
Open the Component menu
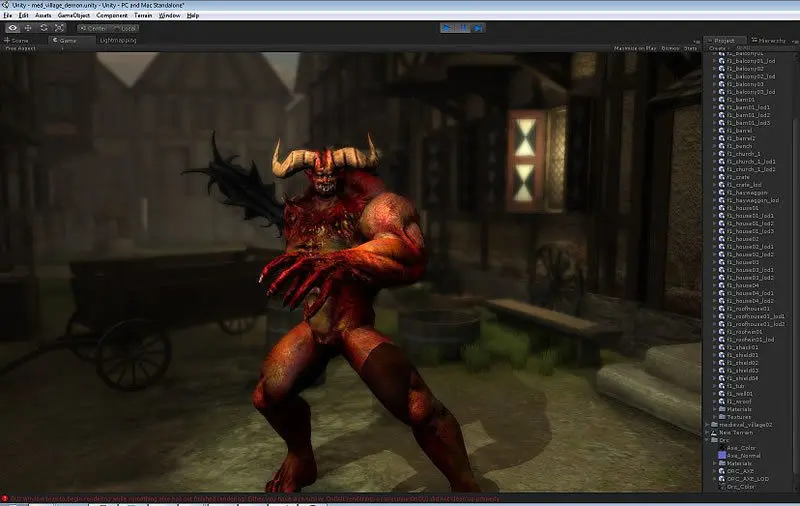click(112, 15)
